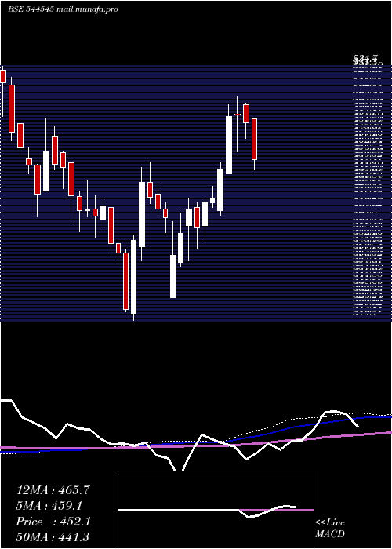This screenshot has height=549, width=392.
Task: Click inside the MACD indicator panel
Action: (x=216, y=510)
